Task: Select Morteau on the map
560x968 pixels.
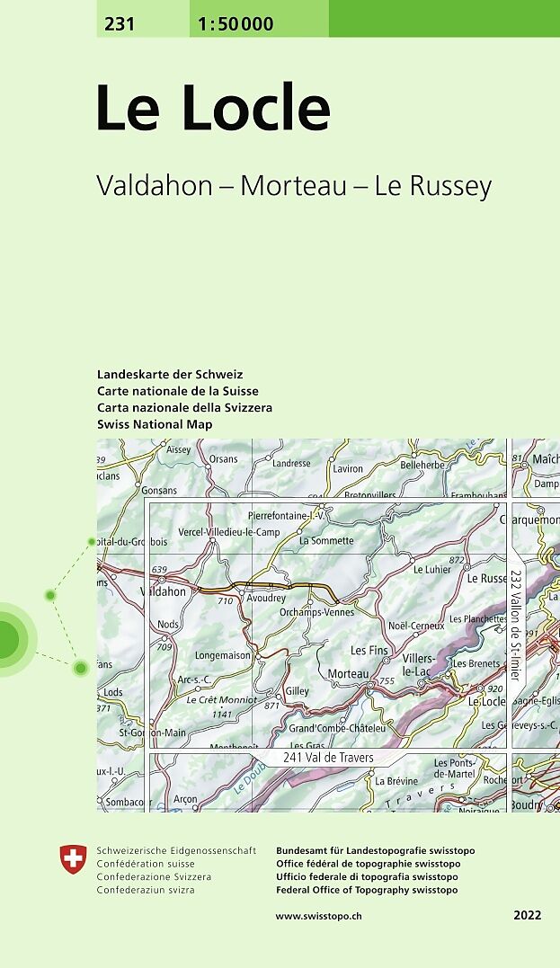Action: point(348,674)
